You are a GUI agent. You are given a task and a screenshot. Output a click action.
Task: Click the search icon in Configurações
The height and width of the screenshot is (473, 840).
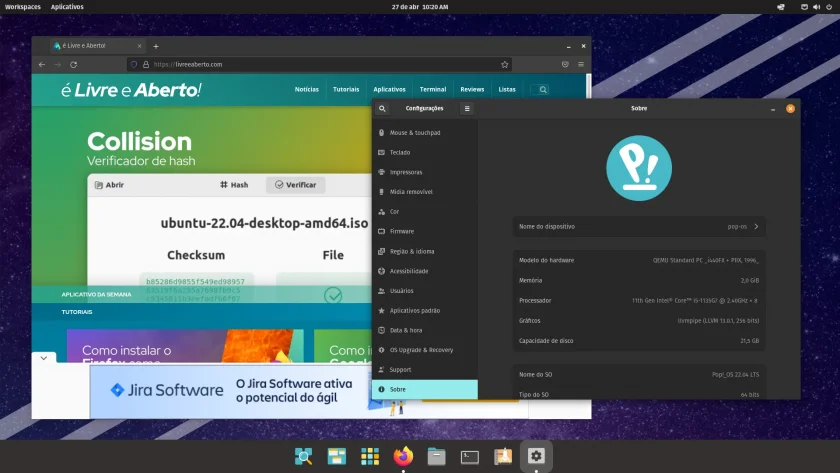coord(382,108)
